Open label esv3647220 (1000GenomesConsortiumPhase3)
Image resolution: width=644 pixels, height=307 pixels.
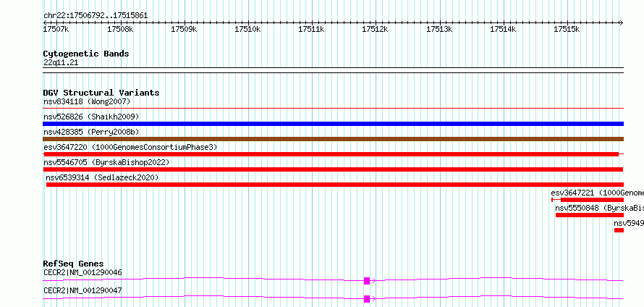[x=130, y=147]
